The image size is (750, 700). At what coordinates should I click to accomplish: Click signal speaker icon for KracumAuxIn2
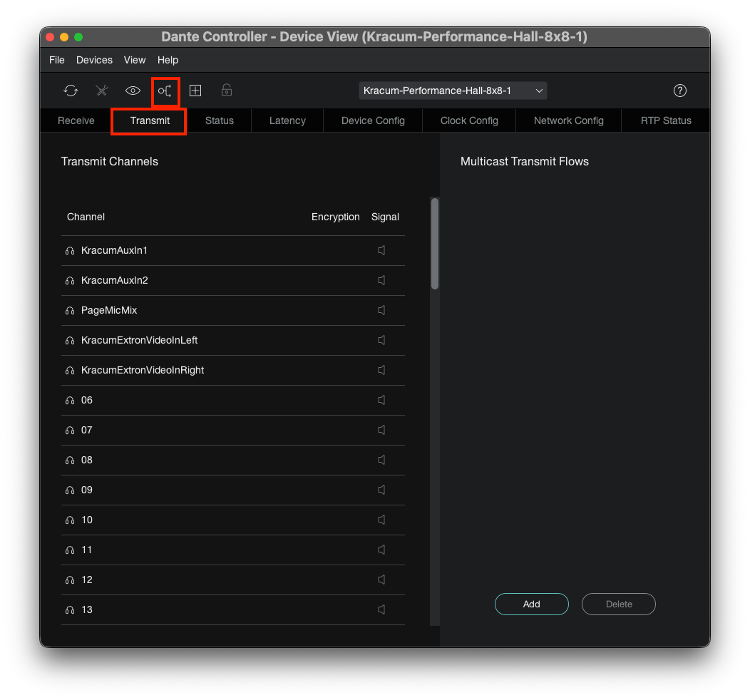coord(381,280)
